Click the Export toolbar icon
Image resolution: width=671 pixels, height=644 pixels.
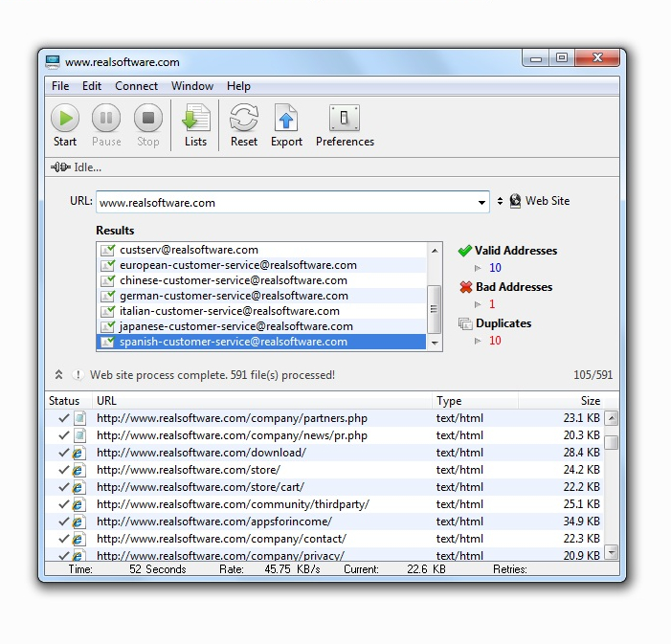[x=286, y=119]
